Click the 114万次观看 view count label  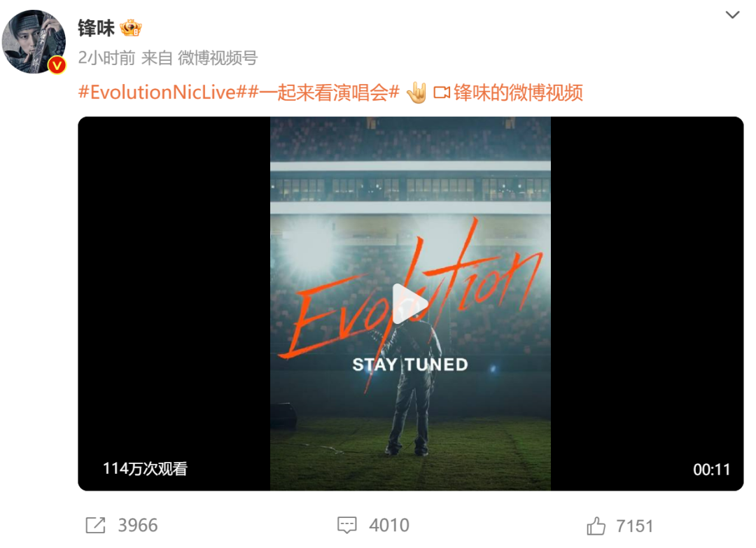(x=145, y=468)
